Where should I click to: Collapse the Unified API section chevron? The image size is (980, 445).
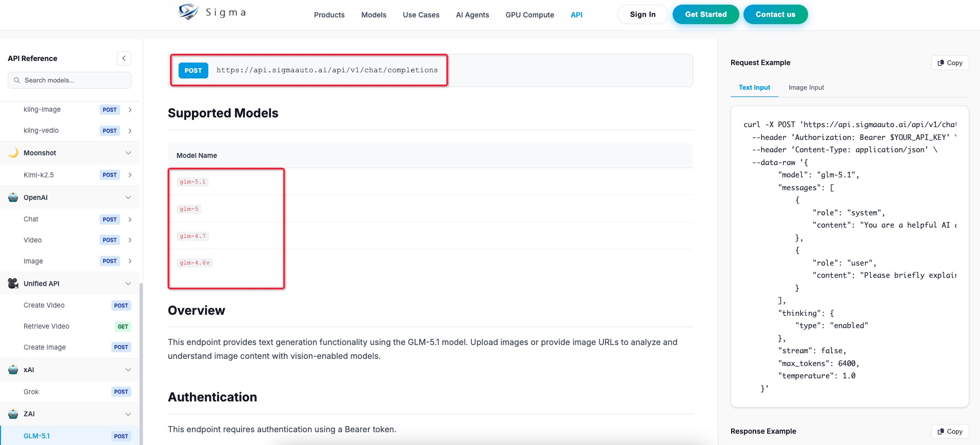[x=128, y=284]
